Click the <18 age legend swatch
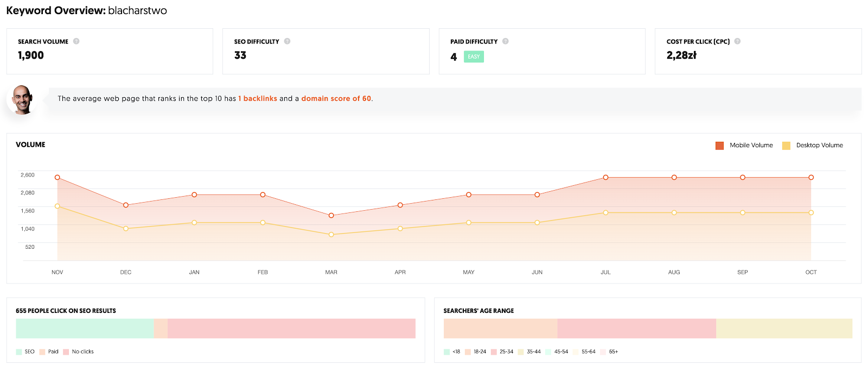The image size is (868, 371). point(446,352)
